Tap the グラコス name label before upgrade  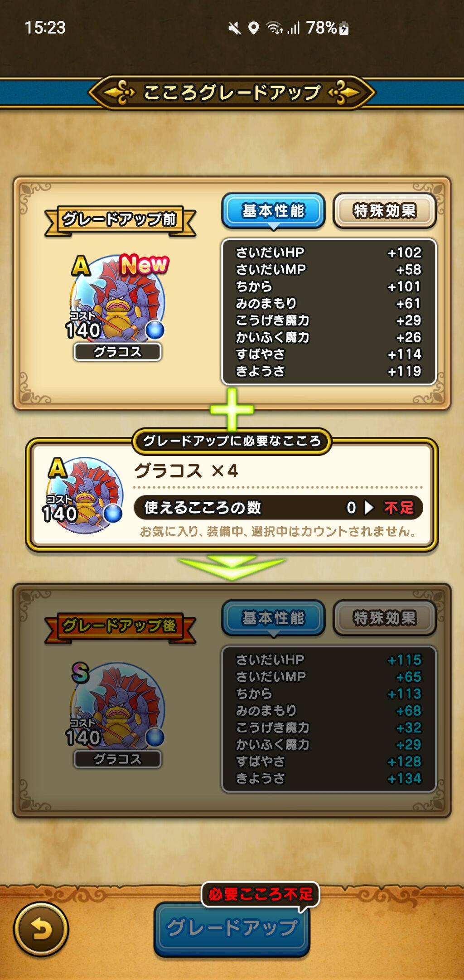point(117,352)
